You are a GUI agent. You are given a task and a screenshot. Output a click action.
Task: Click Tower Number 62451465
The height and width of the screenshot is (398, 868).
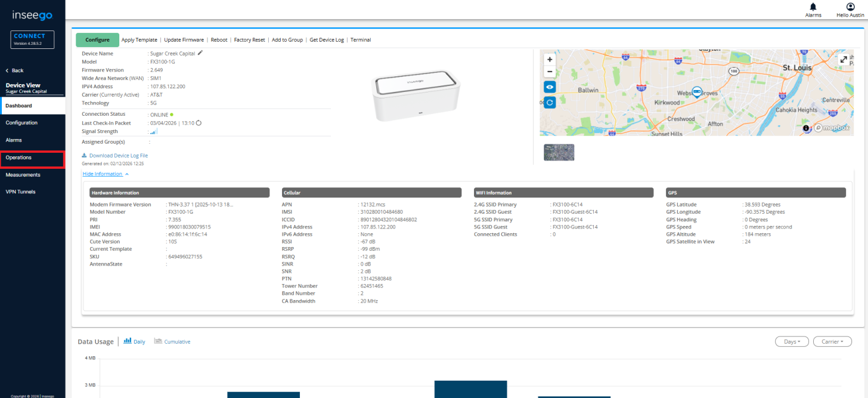pos(372,286)
